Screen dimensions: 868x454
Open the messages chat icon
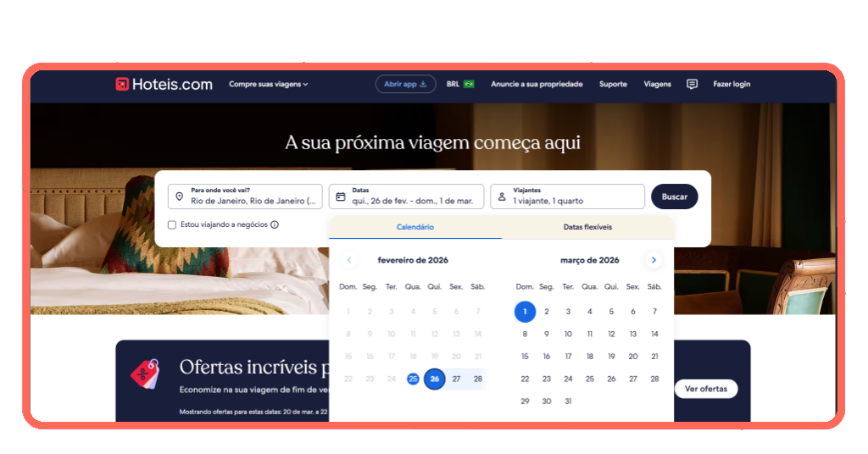pos(692,84)
